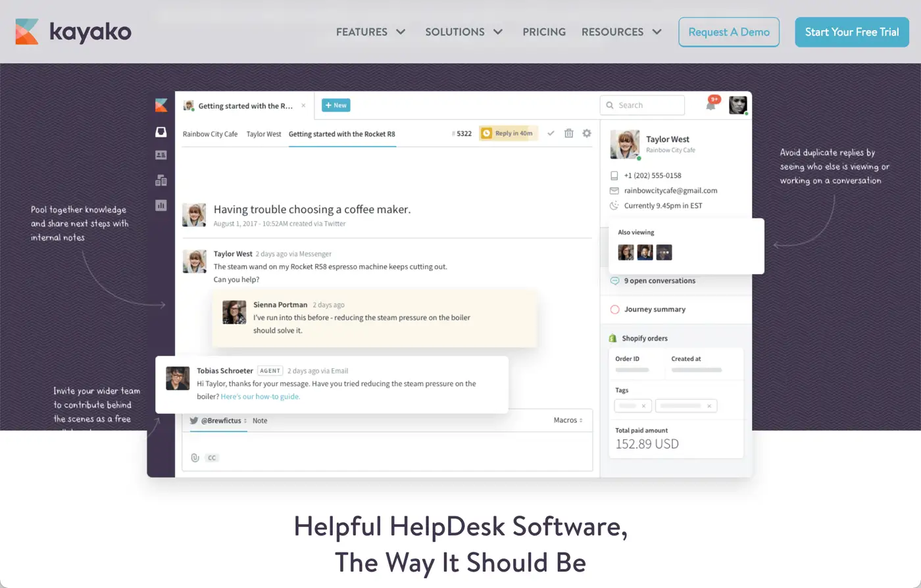Click the Journey summary circle icon
This screenshot has width=921, height=588.
615,309
